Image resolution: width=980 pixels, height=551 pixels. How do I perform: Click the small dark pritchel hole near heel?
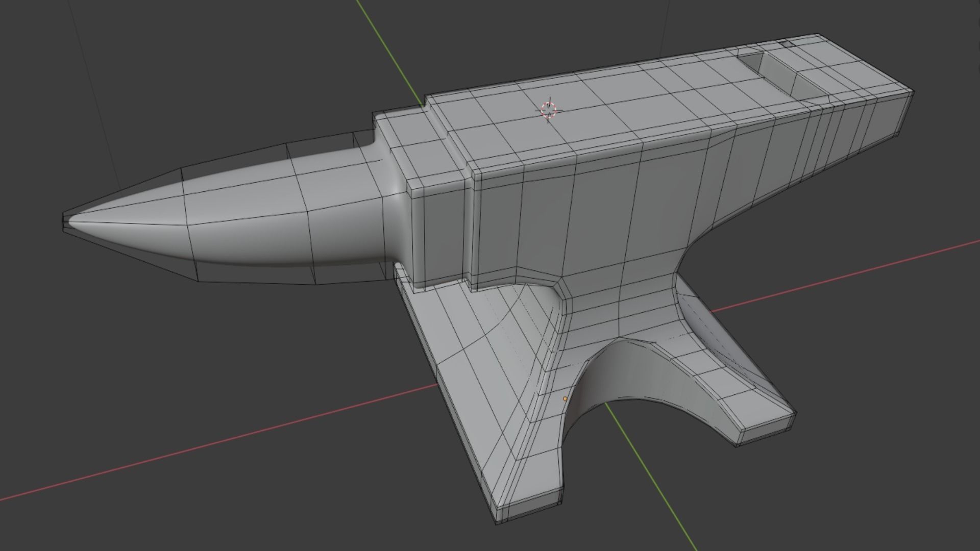(788, 45)
